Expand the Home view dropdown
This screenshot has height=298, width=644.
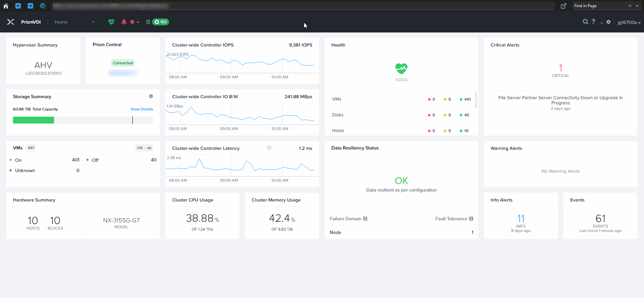(x=93, y=22)
